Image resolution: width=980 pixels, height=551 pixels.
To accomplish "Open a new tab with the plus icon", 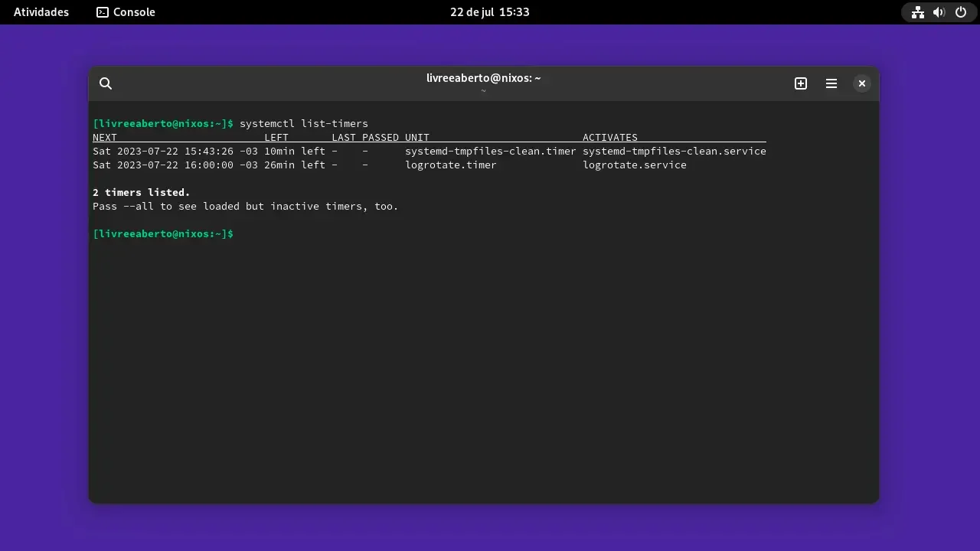I will point(801,83).
